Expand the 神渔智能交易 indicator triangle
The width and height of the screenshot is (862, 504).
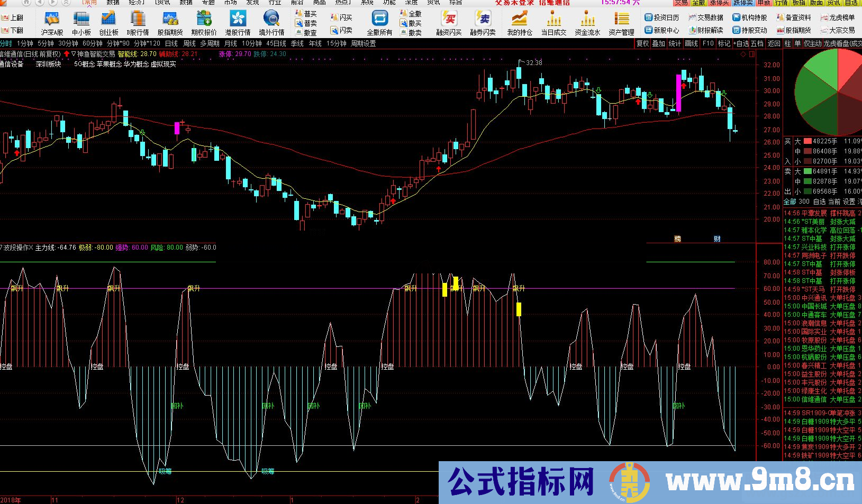74,54
